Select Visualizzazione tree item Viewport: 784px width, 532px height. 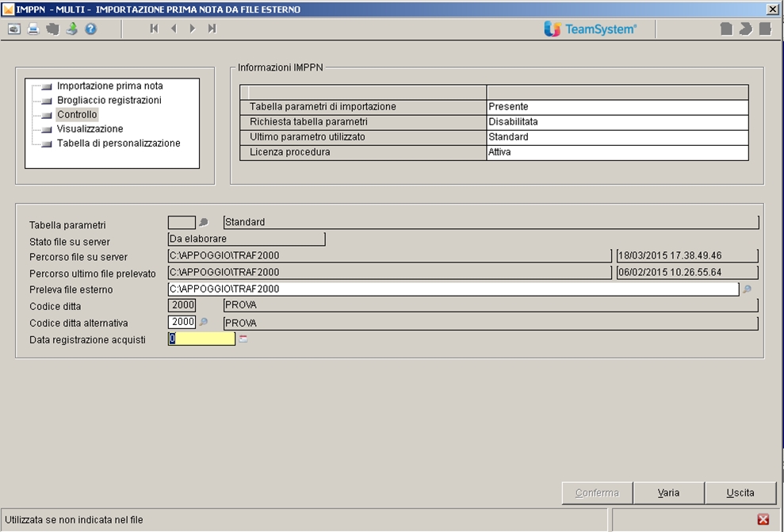pyautogui.click(x=90, y=129)
